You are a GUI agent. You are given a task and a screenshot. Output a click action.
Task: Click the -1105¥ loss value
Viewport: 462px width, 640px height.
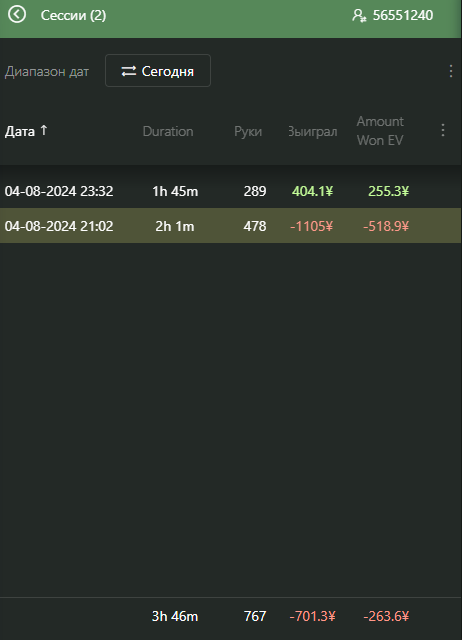pos(311,226)
